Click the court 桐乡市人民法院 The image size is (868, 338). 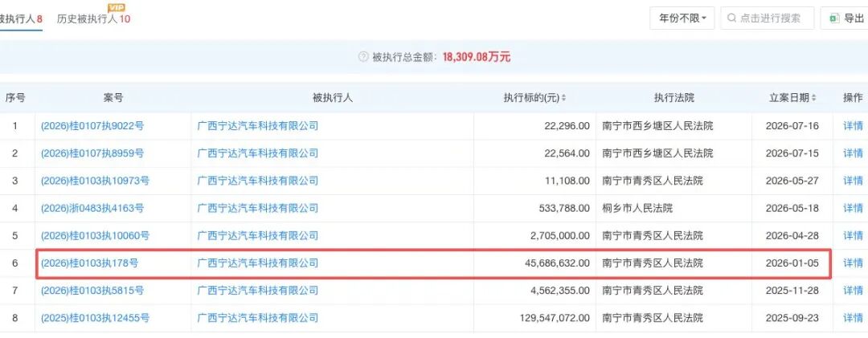(x=637, y=209)
